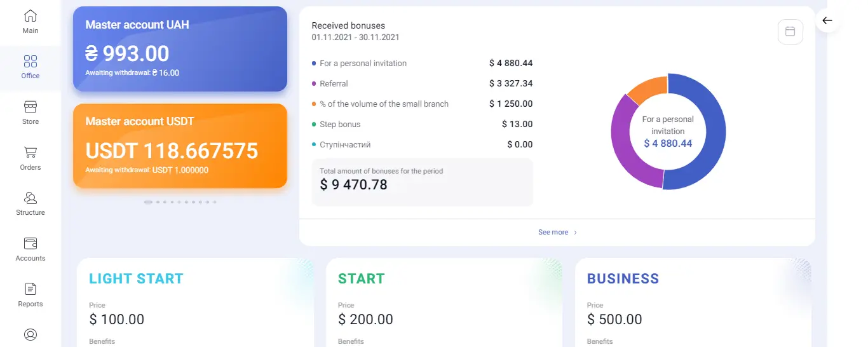Open the Orders cart icon
Image resolution: width=868 pixels, height=347 pixels.
point(31,153)
